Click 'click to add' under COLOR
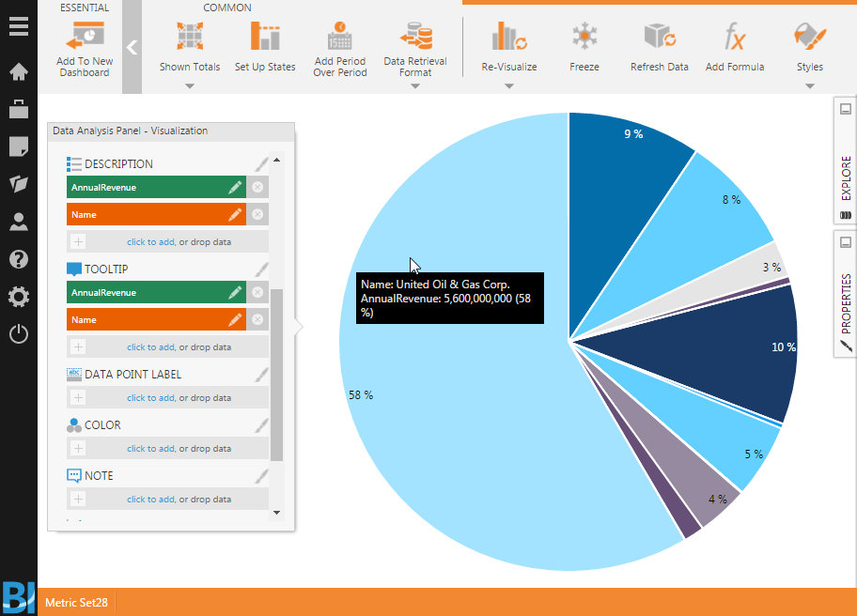 (150, 449)
